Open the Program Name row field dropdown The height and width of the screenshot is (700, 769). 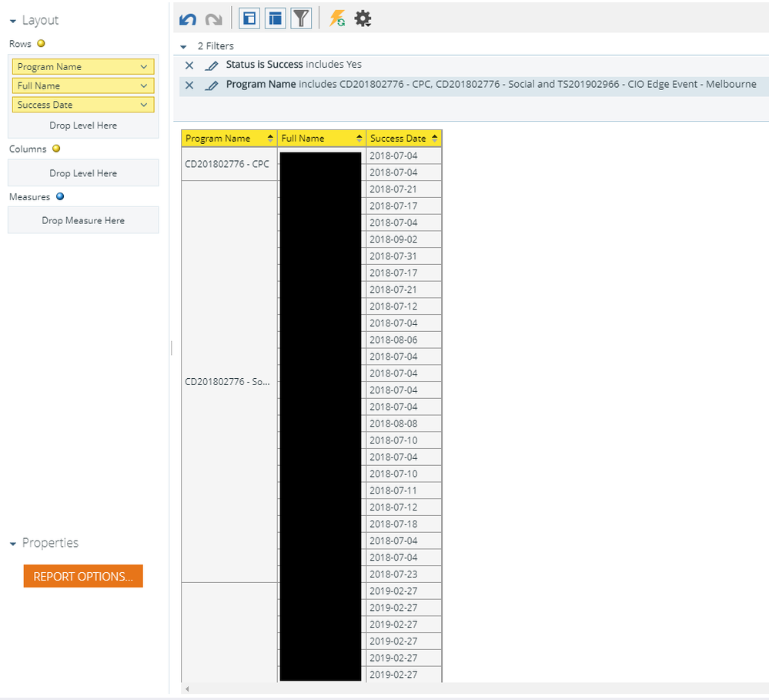144,67
